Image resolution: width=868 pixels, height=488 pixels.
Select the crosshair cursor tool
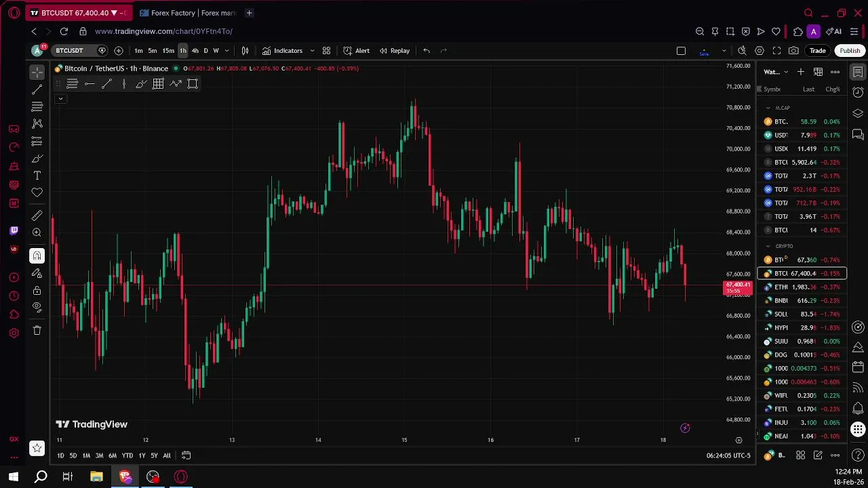(x=37, y=72)
